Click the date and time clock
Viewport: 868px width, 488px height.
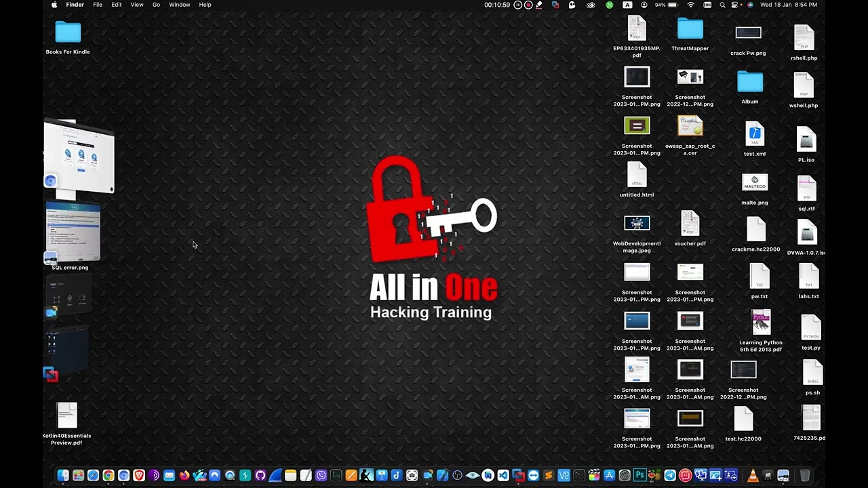point(789,5)
